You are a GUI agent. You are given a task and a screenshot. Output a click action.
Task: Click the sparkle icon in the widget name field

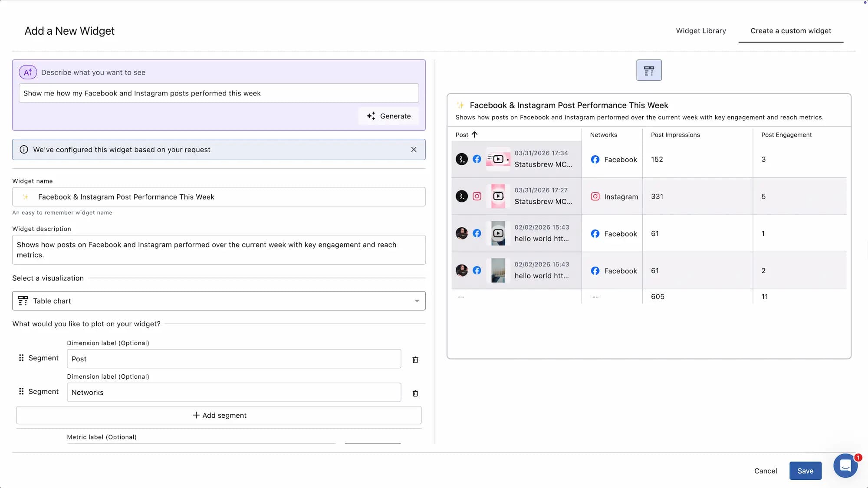coord(26,197)
